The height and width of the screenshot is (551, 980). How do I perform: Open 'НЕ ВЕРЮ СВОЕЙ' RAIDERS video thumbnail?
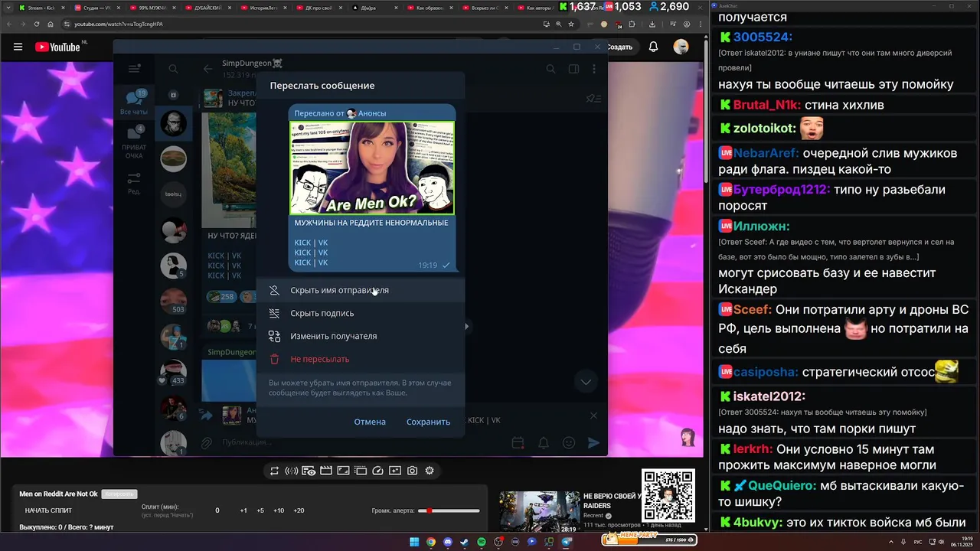coord(539,511)
